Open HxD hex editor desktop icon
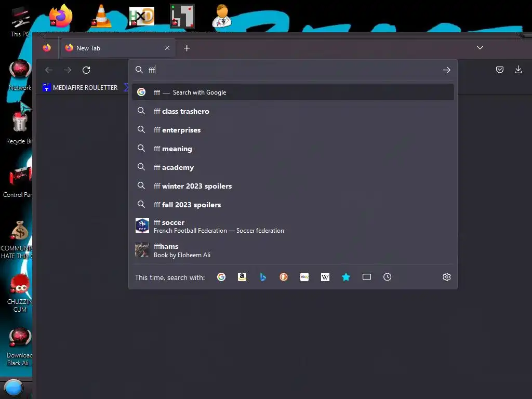The image size is (532, 399). pyautogui.click(x=142, y=16)
